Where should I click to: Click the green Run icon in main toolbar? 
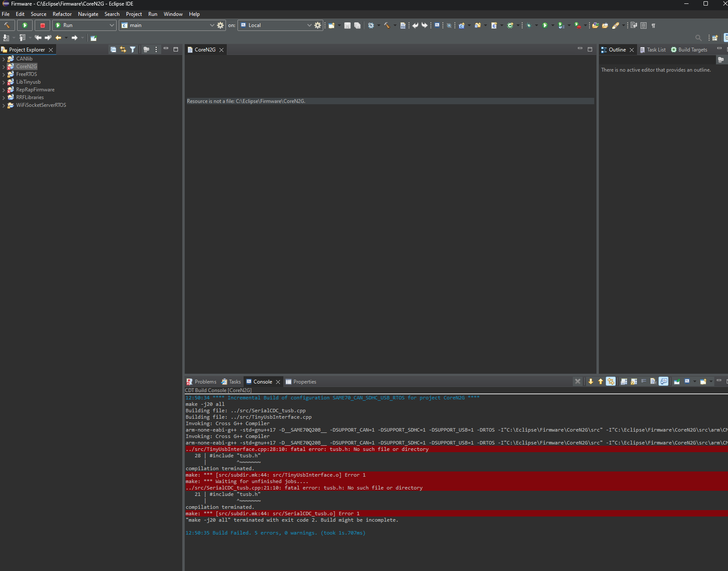point(545,25)
